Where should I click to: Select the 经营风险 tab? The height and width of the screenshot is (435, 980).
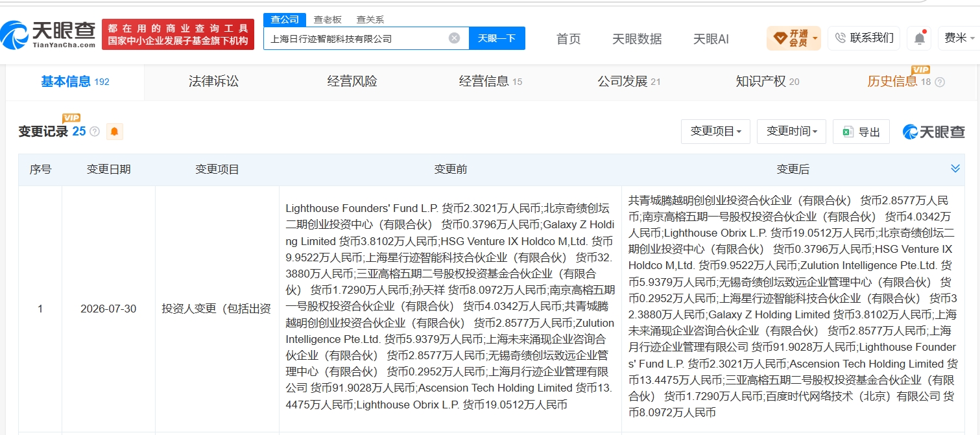coord(352,82)
